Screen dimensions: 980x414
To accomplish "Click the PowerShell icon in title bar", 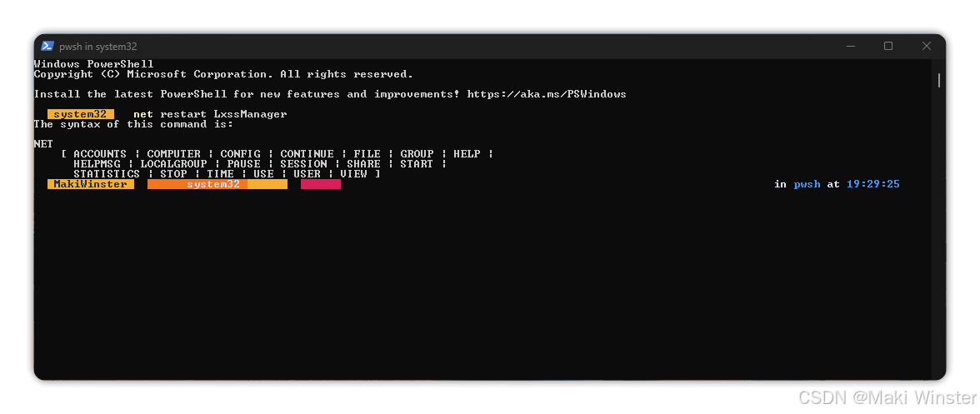I will tap(47, 46).
